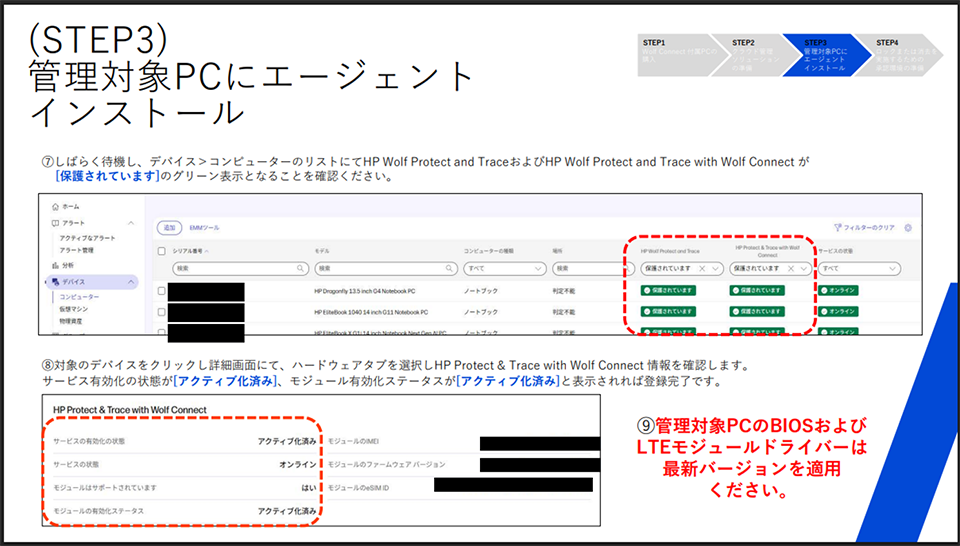Click the STEP2 progress arrow

[x=757, y=55]
